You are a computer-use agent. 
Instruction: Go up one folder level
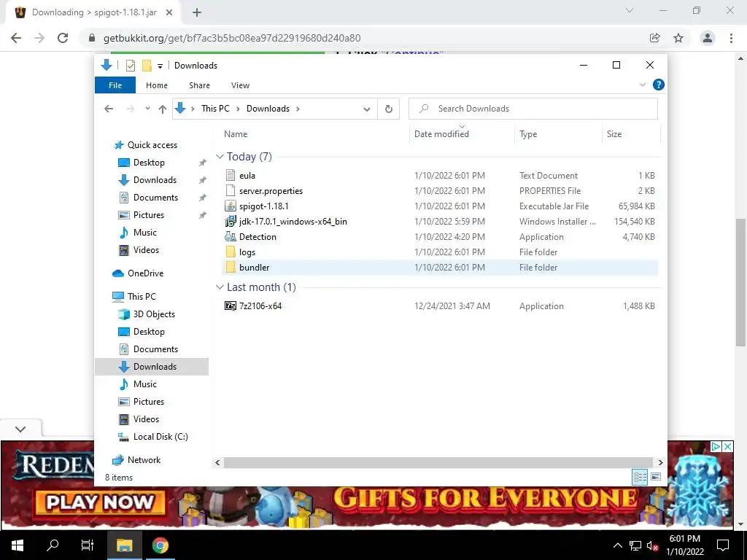click(x=163, y=109)
